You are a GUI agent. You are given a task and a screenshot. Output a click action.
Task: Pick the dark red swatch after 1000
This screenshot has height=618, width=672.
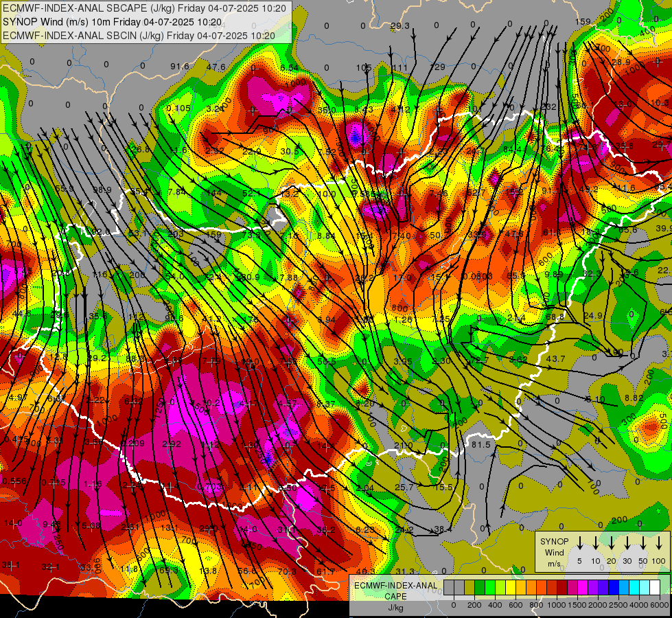pyautogui.click(x=562, y=588)
